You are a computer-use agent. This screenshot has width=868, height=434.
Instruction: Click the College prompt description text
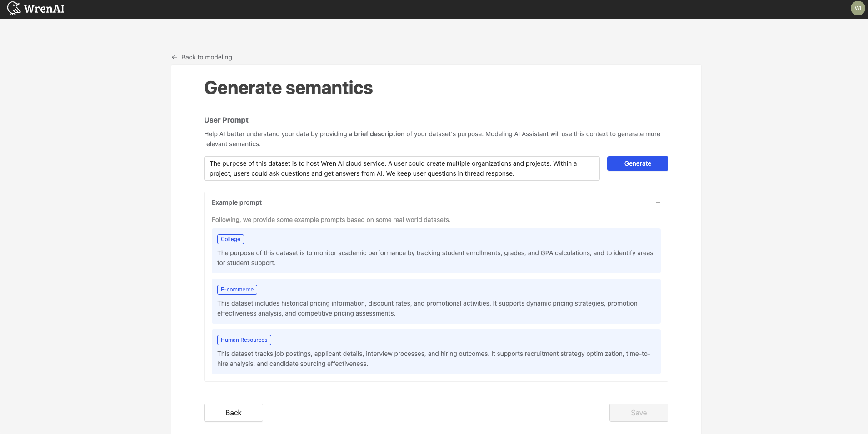[x=435, y=258]
